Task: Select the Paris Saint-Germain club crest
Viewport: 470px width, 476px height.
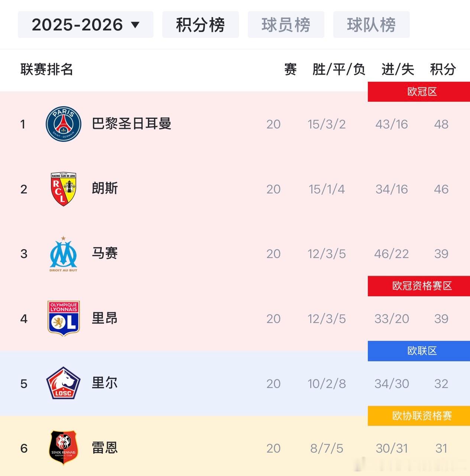Action: click(63, 124)
